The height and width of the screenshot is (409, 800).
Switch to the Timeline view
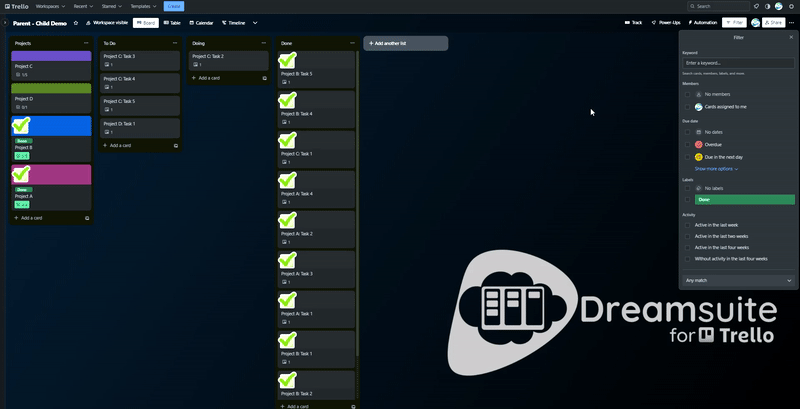coord(234,23)
